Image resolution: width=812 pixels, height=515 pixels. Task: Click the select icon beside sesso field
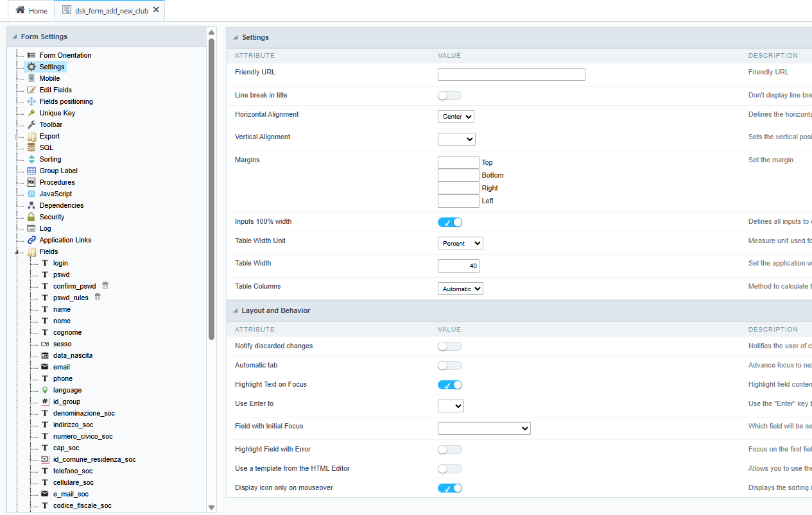tap(45, 344)
